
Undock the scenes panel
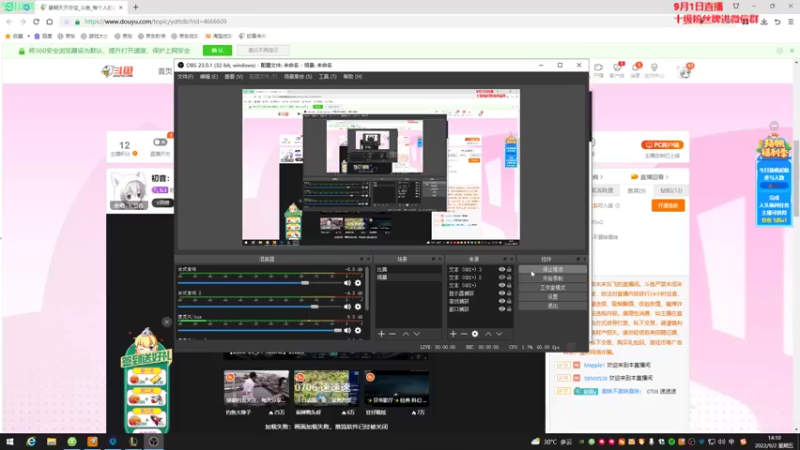(433, 259)
